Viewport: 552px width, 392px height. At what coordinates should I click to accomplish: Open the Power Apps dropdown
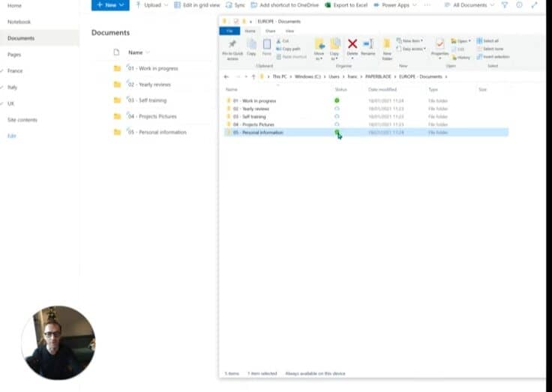395,5
